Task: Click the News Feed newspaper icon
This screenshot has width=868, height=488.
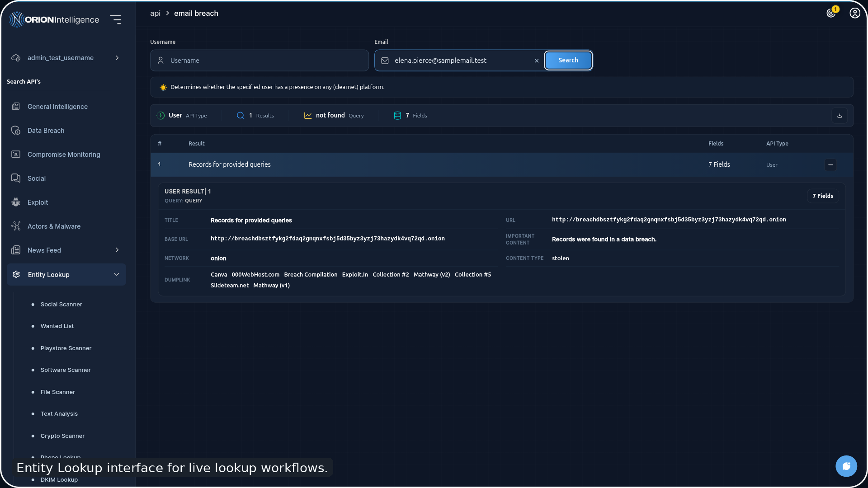Action: (x=16, y=250)
